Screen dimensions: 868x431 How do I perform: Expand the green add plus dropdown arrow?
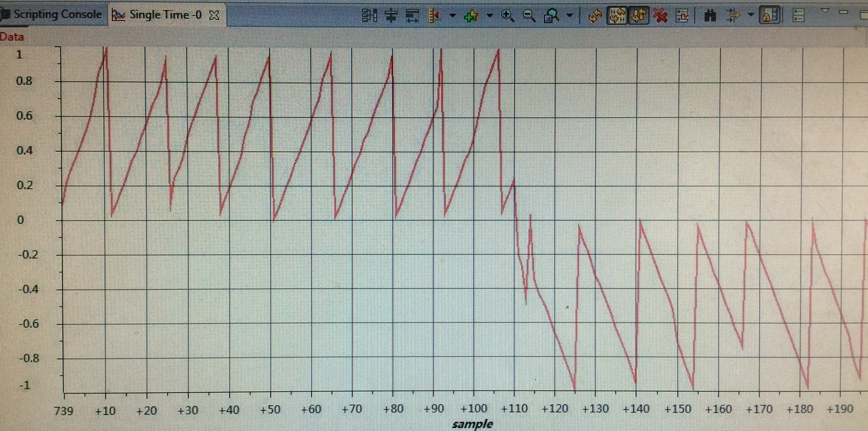click(x=490, y=15)
